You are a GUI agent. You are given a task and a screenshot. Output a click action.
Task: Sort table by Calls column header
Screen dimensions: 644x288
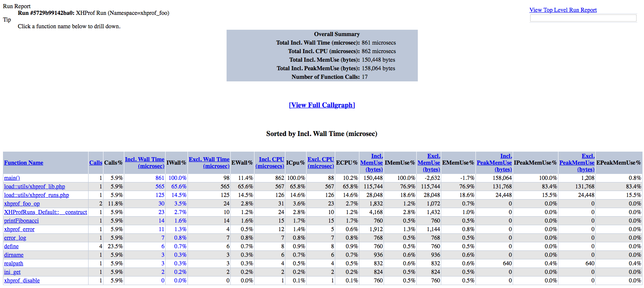[96, 163]
